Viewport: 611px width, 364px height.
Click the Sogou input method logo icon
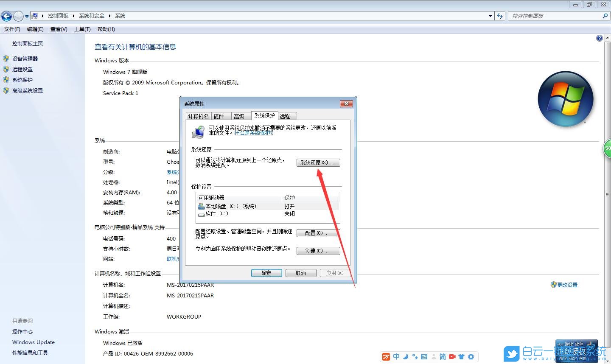386,357
